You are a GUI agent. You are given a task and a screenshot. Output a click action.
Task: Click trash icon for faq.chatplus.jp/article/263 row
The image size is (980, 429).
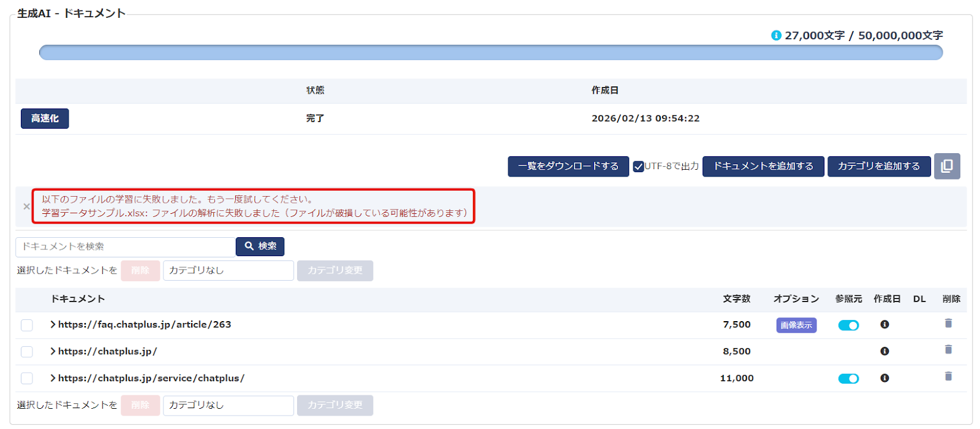coord(948,324)
